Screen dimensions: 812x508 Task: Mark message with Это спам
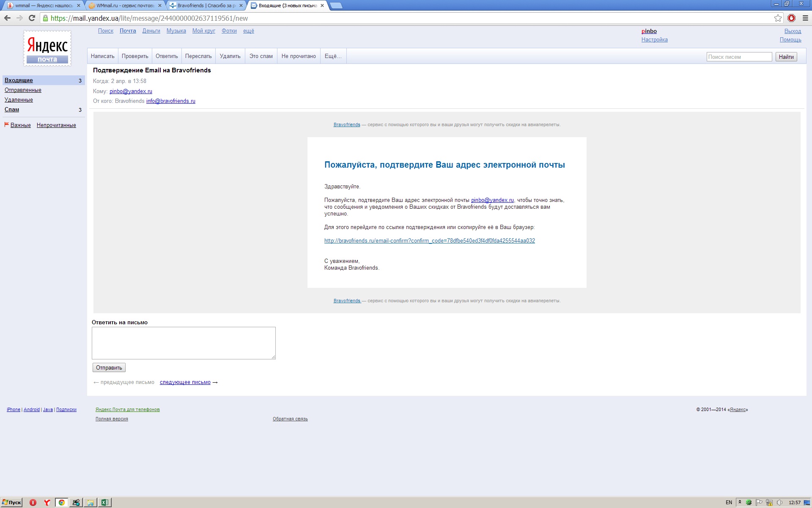261,56
